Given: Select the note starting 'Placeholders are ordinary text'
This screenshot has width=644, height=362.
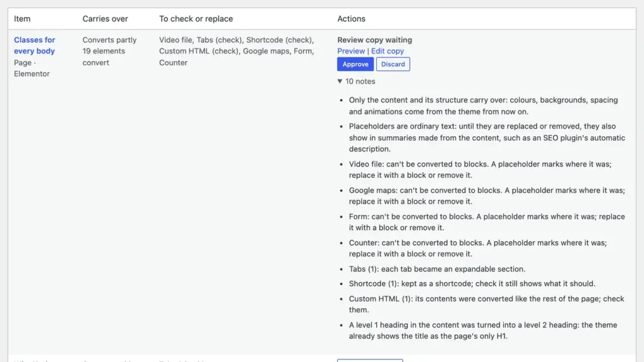Looking at the screenshot, I should pyautogui.click(x=487, y=138).
